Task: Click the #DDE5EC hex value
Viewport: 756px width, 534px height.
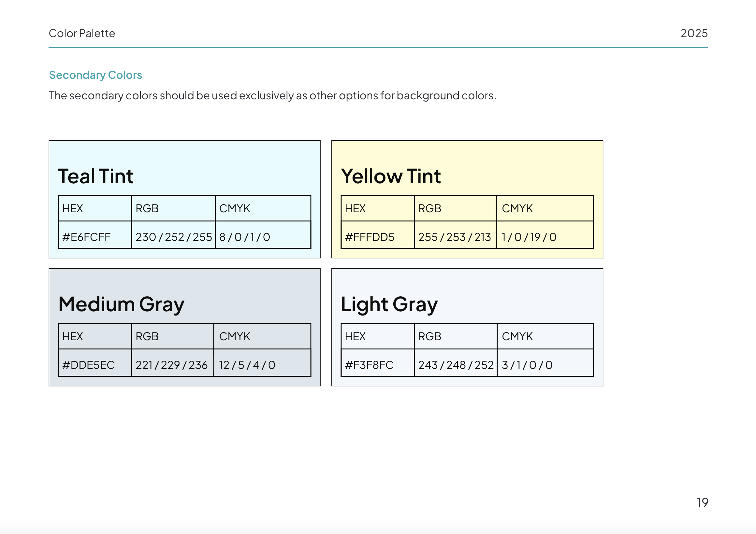Action: [x=88, y=365]
